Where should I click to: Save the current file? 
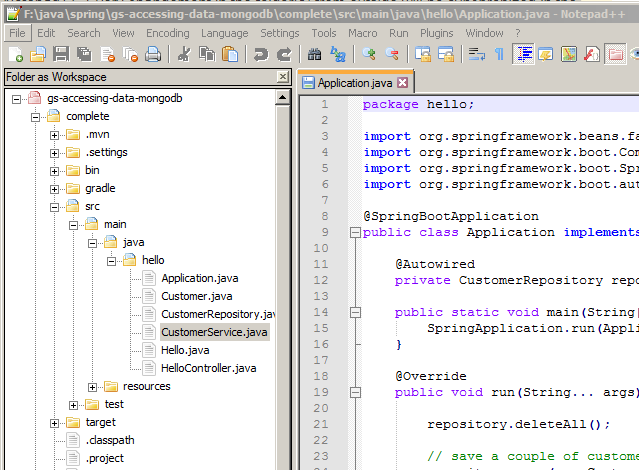(61, 54)
